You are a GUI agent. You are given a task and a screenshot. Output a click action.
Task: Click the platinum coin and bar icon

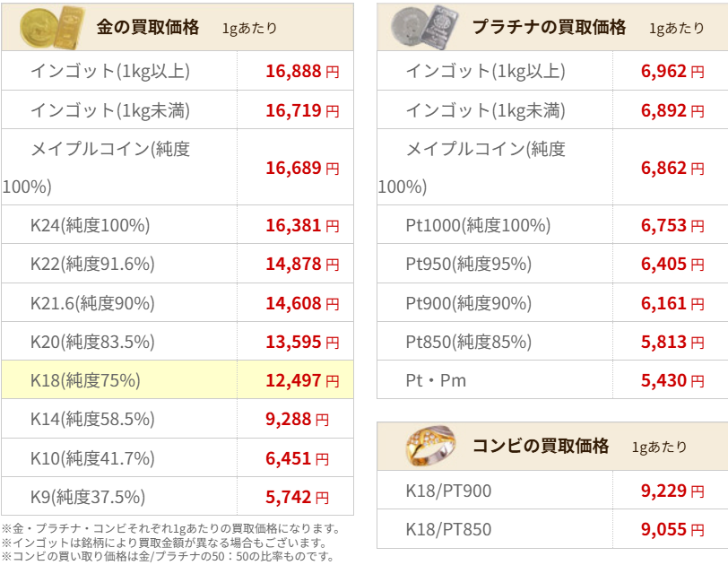(x=425, y=28)
